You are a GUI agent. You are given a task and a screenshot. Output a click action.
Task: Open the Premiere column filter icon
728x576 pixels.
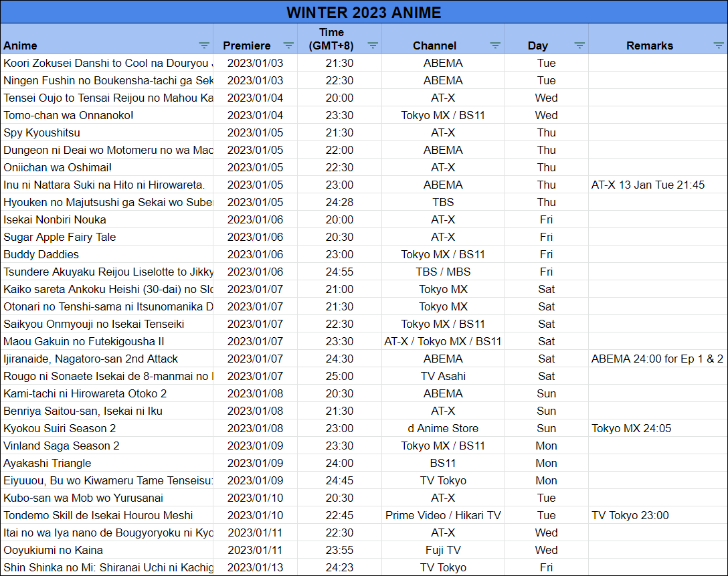click(x=288, y=45)
